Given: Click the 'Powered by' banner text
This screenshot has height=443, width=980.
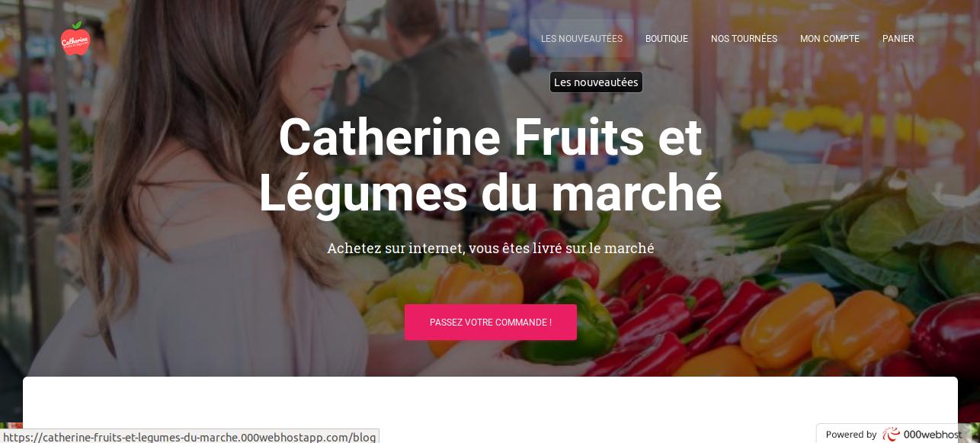Looking at the screenshot, I should coord(851,435).
